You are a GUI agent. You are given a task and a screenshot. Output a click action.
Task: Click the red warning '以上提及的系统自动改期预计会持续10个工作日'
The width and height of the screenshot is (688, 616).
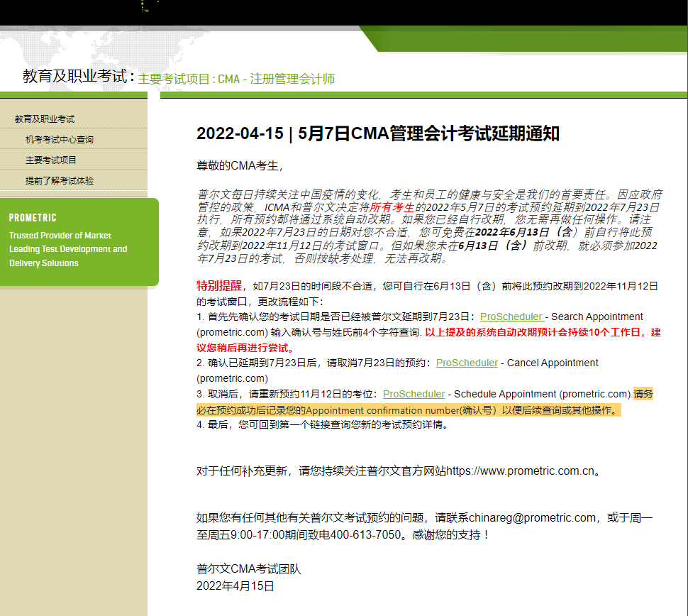(x=532, y=332)
